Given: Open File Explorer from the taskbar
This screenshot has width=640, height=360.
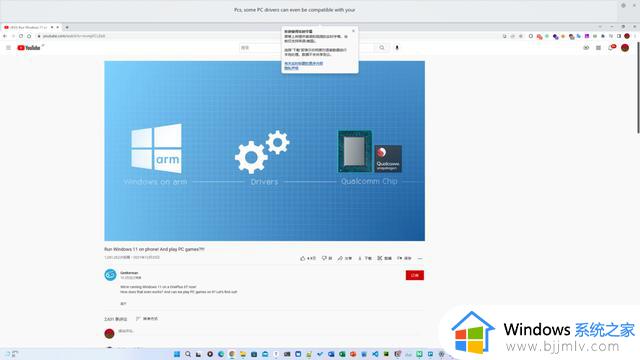Looking at the screenshot, I should click(x=243, y=354).
